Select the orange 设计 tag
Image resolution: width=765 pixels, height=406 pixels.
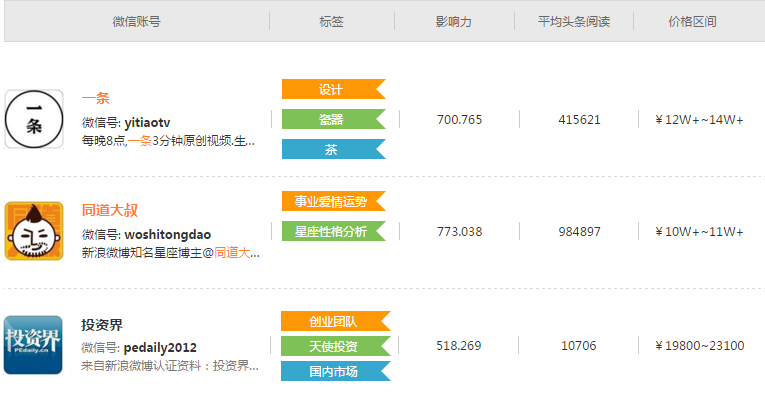[331, 89]
